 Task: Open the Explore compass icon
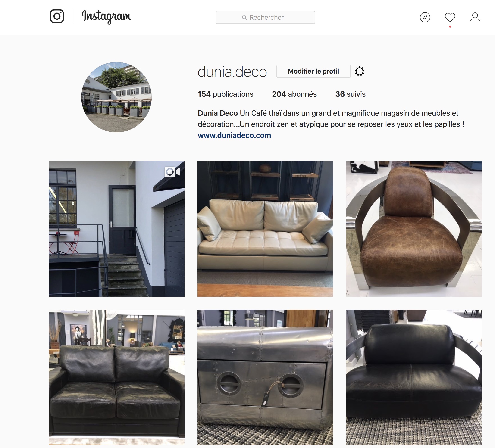[425, 17]
